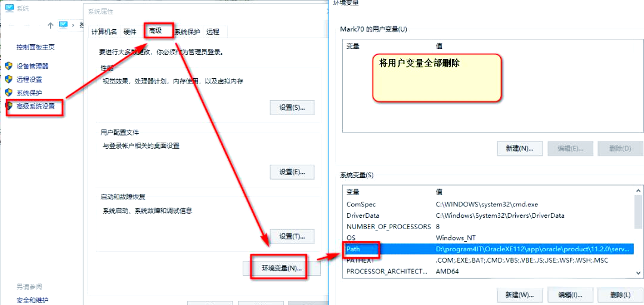This screenshot has width=644, height=305.
Task: Open 设备管理器 in the sidebar
Action: [32, 66]
